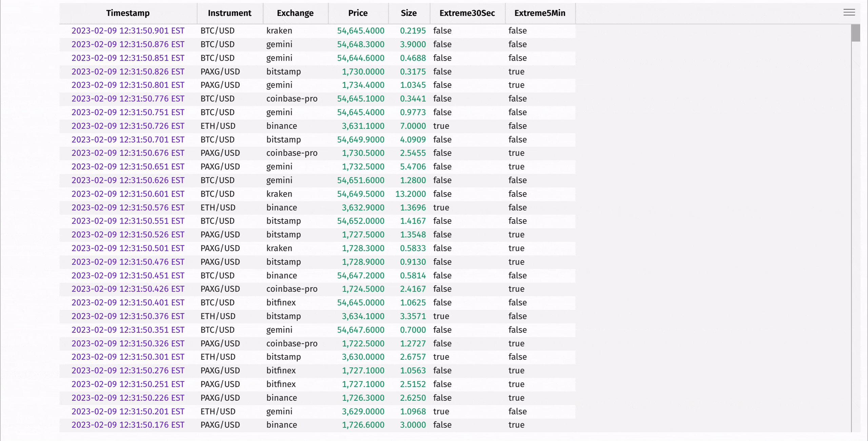The height and width of the screenshot is (441, 868).
Task: Sort the table by the Price column
Action: (358, 13)
